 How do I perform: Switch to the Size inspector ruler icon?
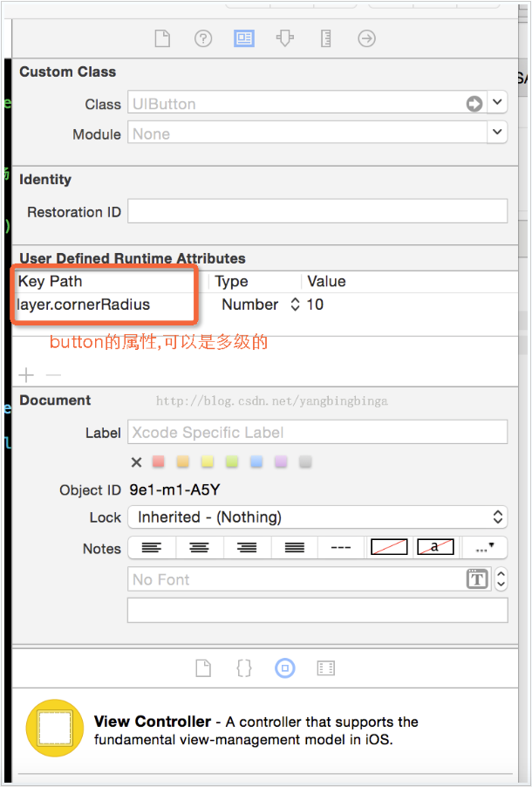tap(325, 38)
